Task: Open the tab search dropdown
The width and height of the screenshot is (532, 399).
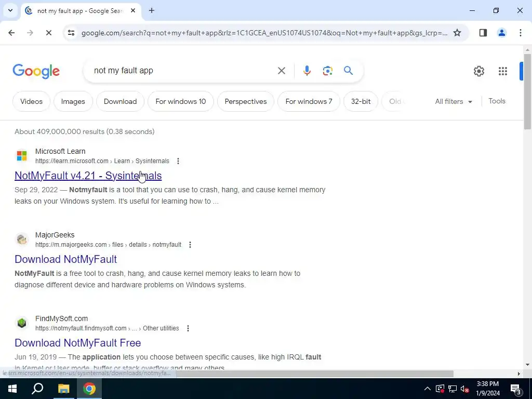Action: (x=10, y=10)
